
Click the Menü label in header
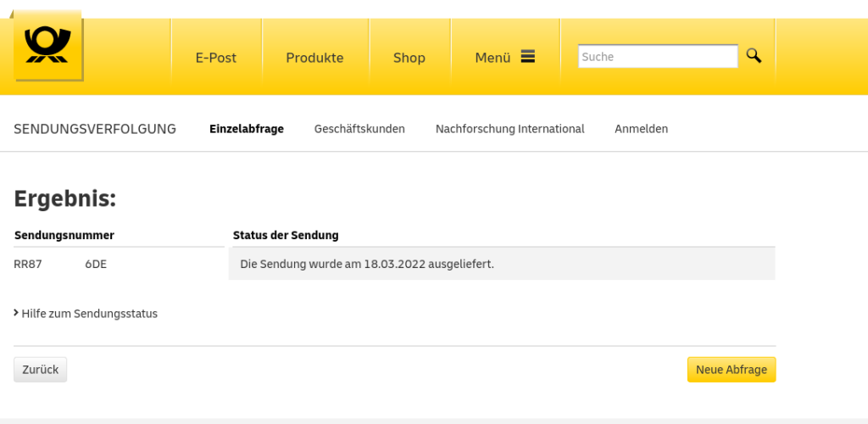pyautogui.click(x=492, y=58)
